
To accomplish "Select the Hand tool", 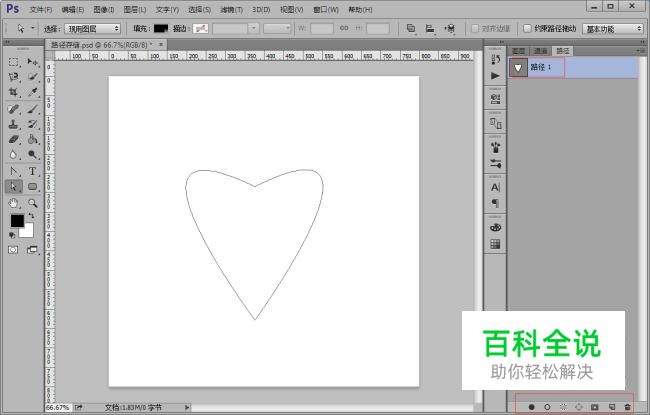I will click(x=13, y=203).
